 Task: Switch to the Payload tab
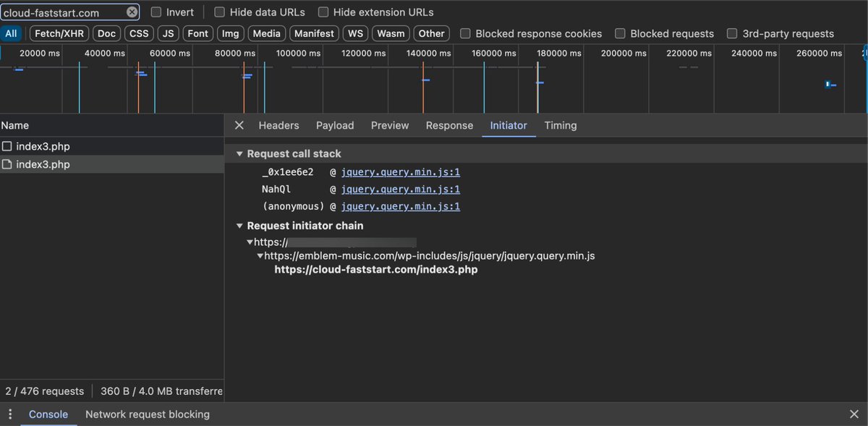pyautogui.click(x=335, y=125)
